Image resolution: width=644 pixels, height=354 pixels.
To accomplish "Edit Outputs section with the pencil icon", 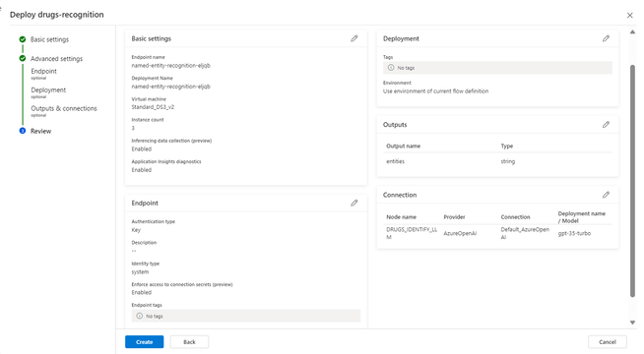I will click(x=606, y=125).
